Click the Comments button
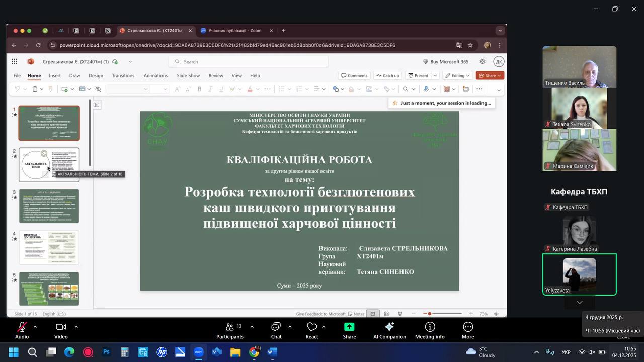Image resolution: width=644 pixels, height=362 pixels. coord(354,76)
